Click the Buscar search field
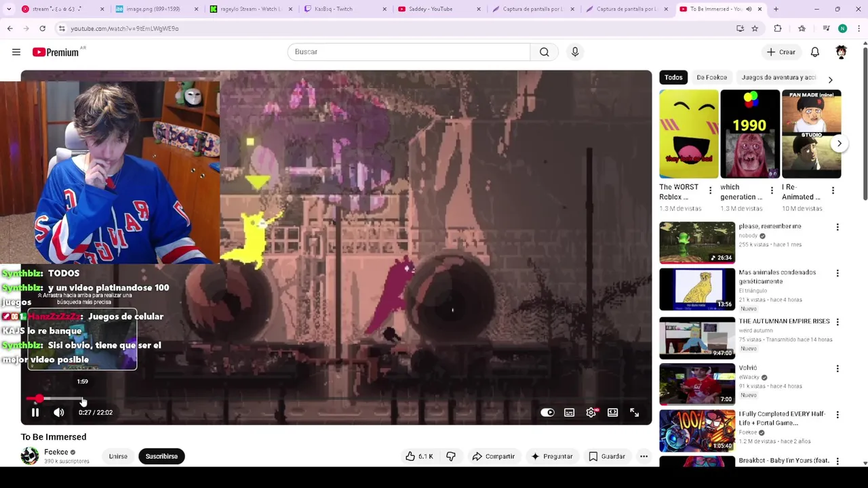868x488 pixels. tap(408, 52)
